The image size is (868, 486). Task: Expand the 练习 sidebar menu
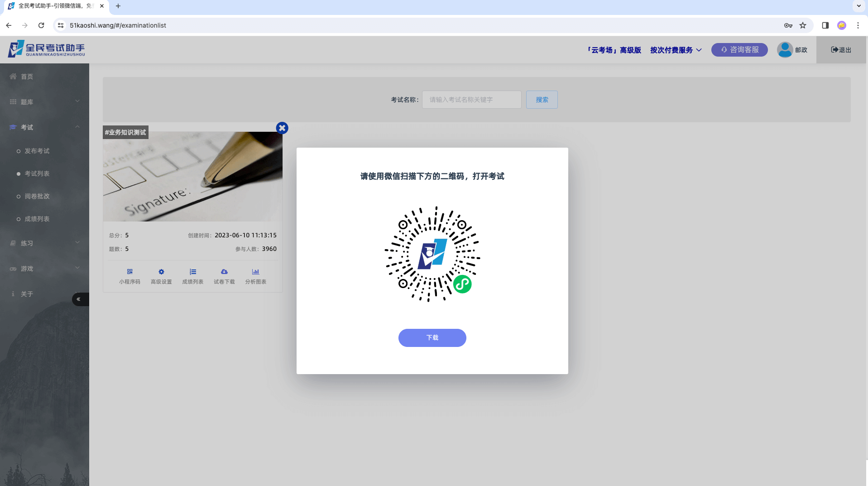[x=44, y=243]
